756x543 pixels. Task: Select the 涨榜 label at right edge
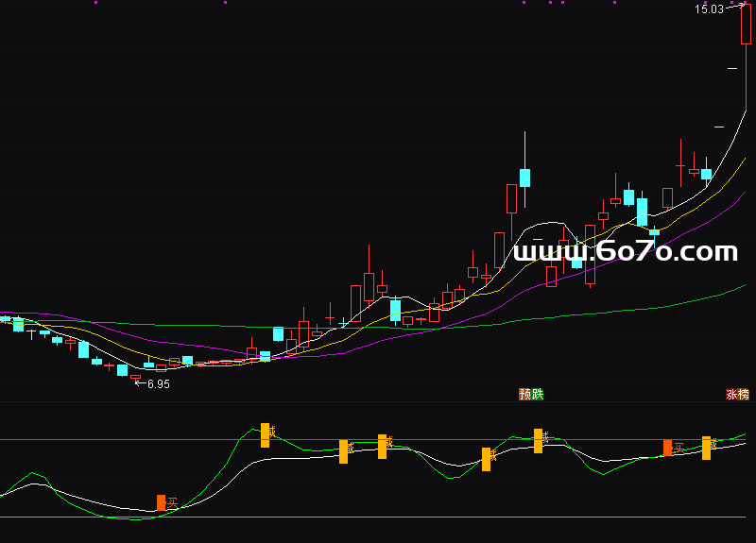738,394
